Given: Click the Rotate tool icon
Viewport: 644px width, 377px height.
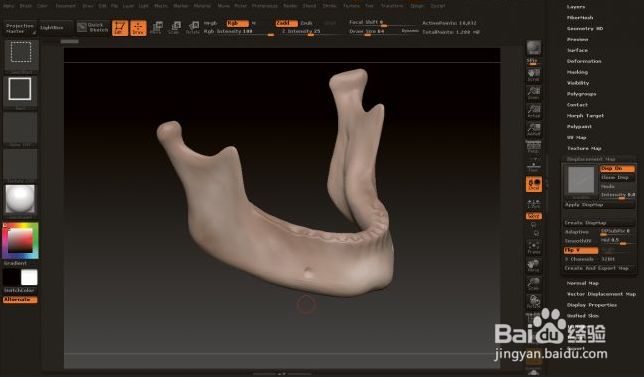Looking at the screenshot, I should 193,28.
